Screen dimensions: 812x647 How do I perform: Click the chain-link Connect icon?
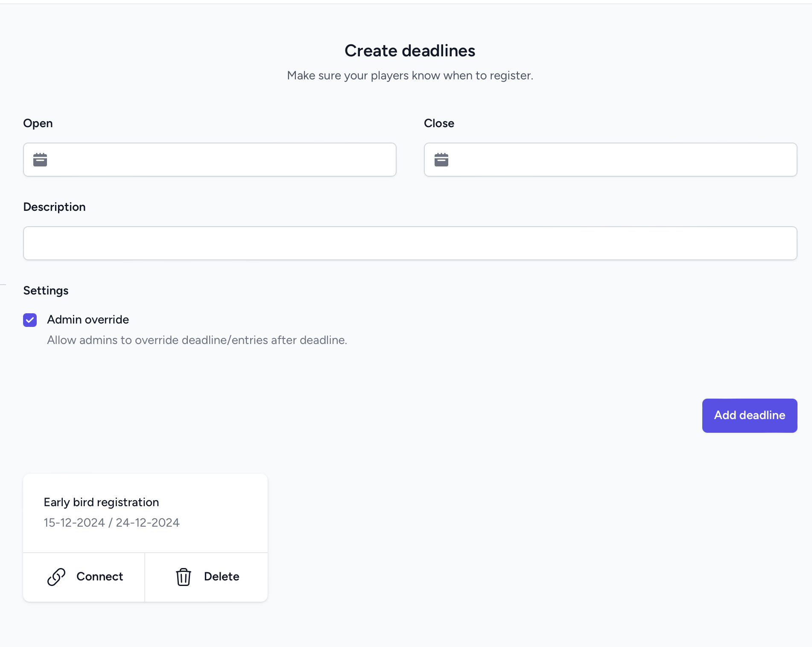coord(56,577)
